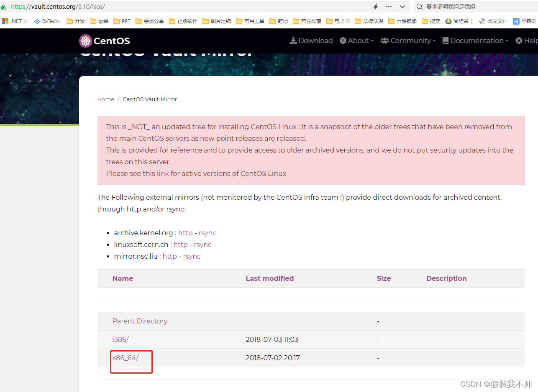Expand the Community dropdown menu
This screenshot has height=392, width=538.
click(408, 41)
